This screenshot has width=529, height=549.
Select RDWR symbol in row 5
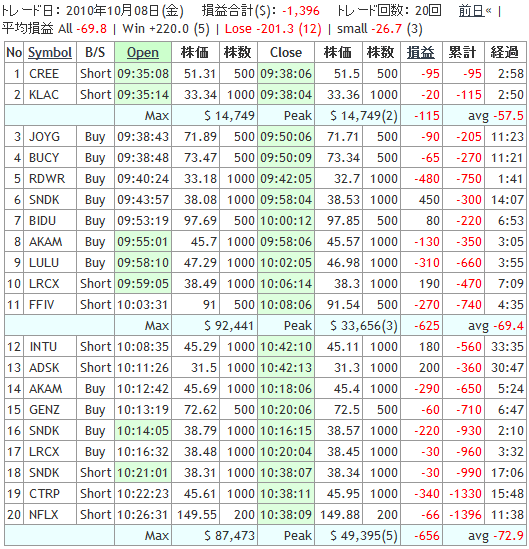47,179
